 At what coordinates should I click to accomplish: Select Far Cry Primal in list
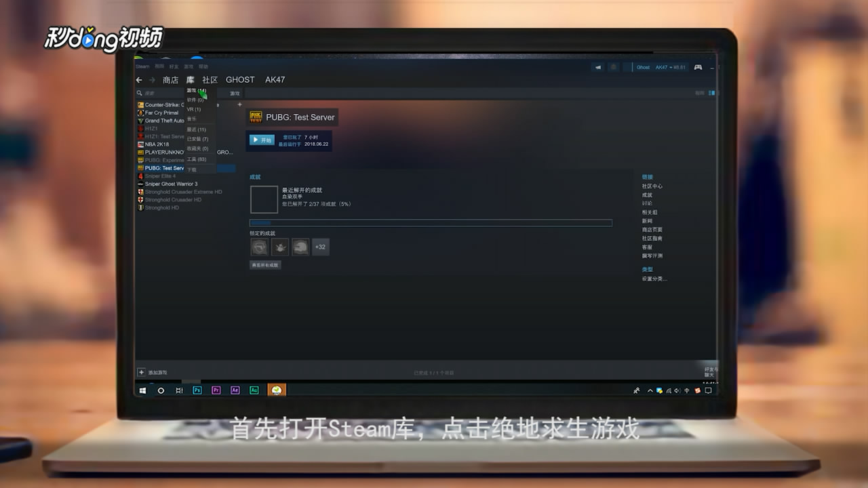[x=158, y=113]
